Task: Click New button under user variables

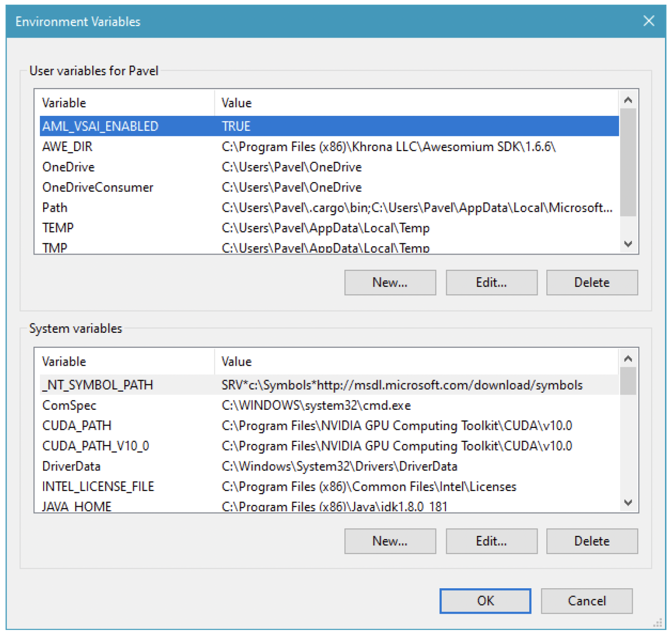Action: 390,282
